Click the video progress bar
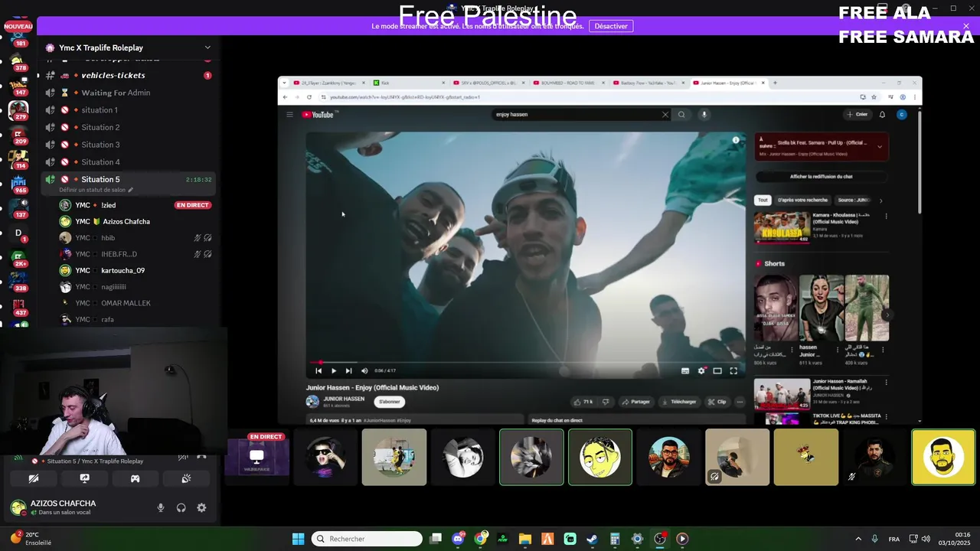This screenshot has width=980, height=551. tap(526, 362)
